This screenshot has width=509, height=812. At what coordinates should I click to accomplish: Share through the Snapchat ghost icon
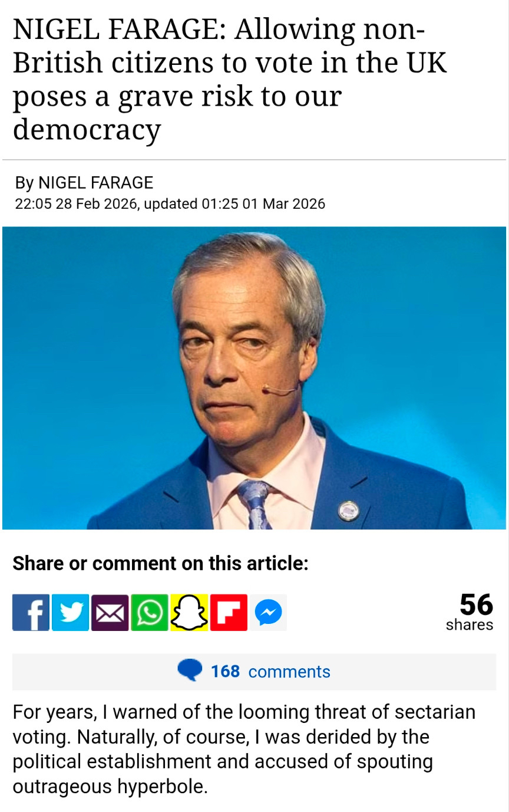[x=189, y=613]
